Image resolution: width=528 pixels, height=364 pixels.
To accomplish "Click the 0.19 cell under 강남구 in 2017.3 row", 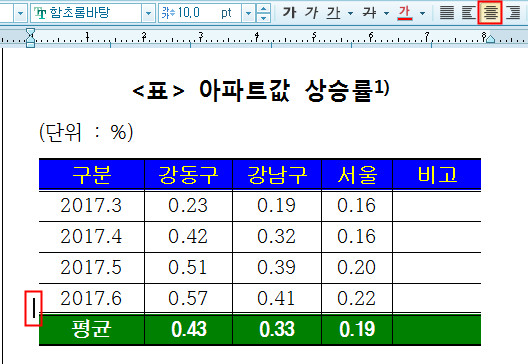I will pos(277,206).
